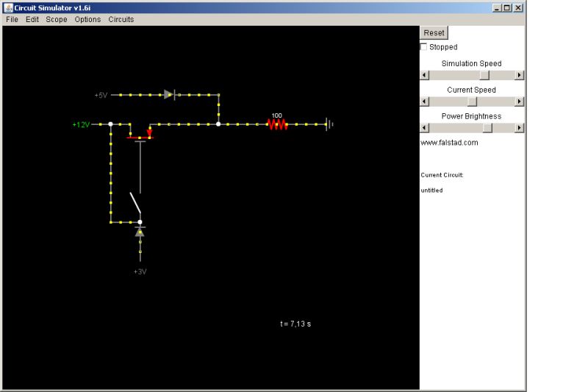Click Simulation Speed right arrow
This screenshot has width=588, height=392.
[520, 75]
